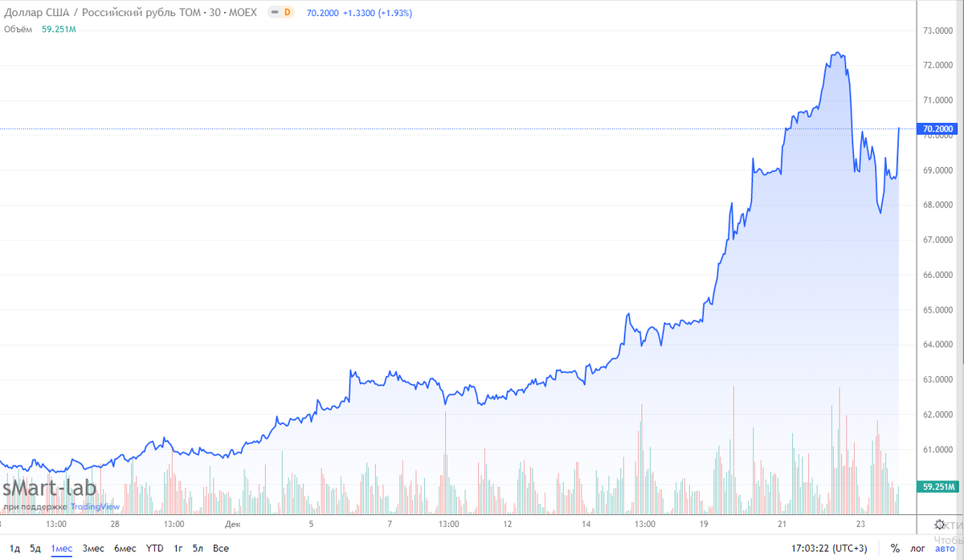Click the Дек date label on time axis
964x560 pixels.
pyautogui.click(x=233, y=525)
